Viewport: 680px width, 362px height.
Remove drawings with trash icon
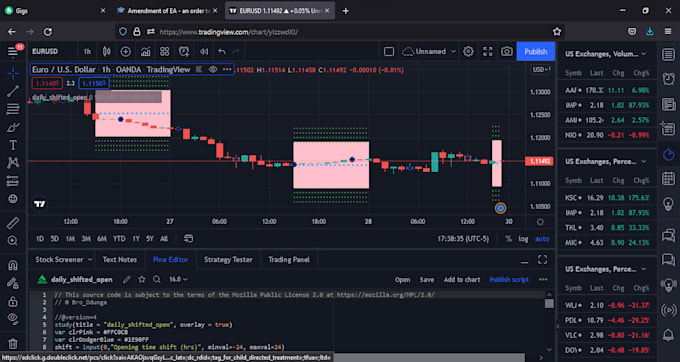click(x=13, y=343)
